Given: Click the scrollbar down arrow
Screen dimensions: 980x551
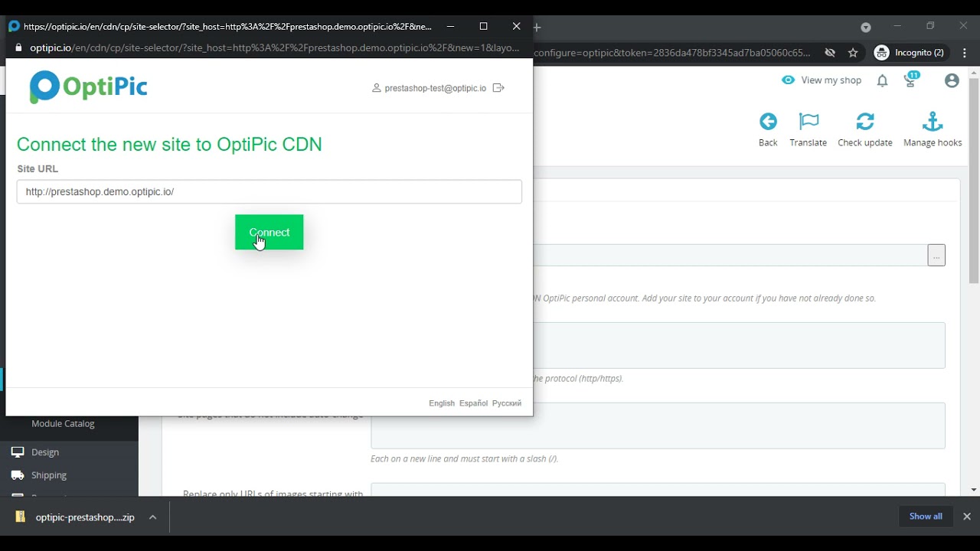Looking at the screenshot, I should [x=974, y=490].
